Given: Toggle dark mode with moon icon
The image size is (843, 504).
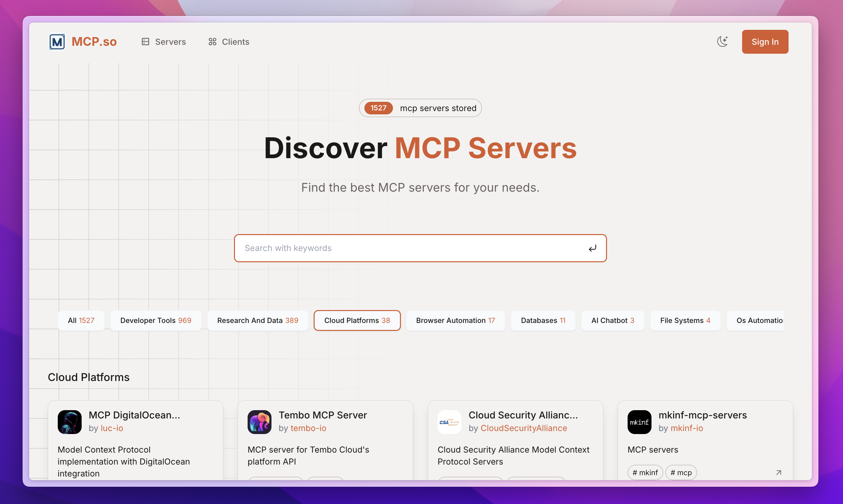Looking at the screenshot, I should [x=722, y=42].
